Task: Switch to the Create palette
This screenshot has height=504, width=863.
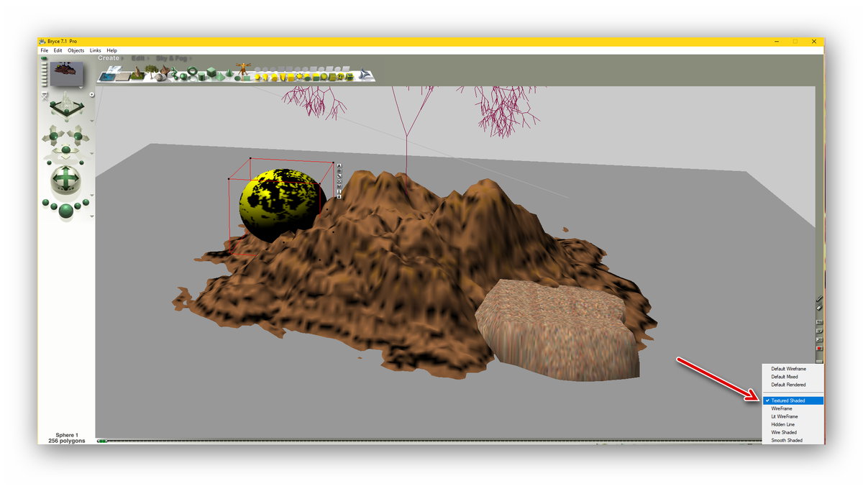Action: 109,58
